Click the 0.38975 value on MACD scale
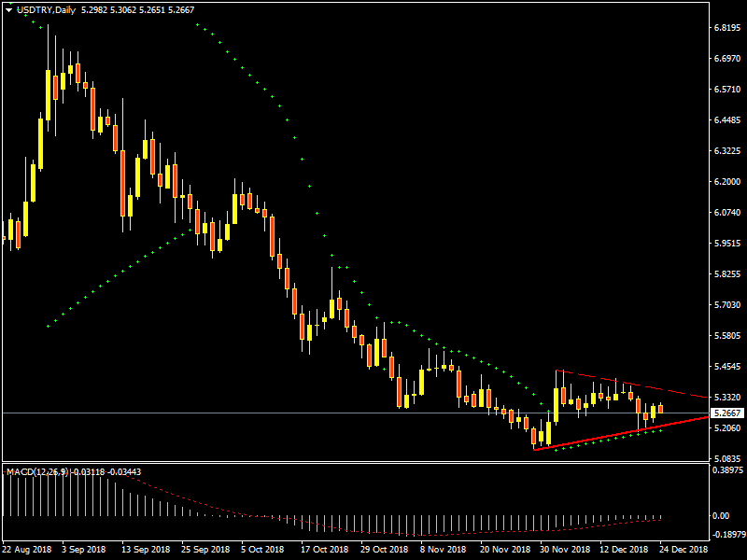 coord(726,470)
